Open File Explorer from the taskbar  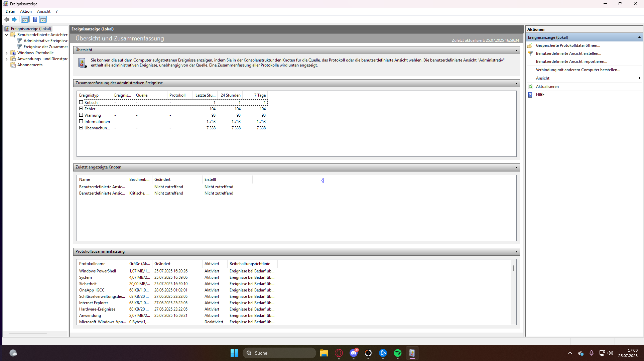click(324, 353)
